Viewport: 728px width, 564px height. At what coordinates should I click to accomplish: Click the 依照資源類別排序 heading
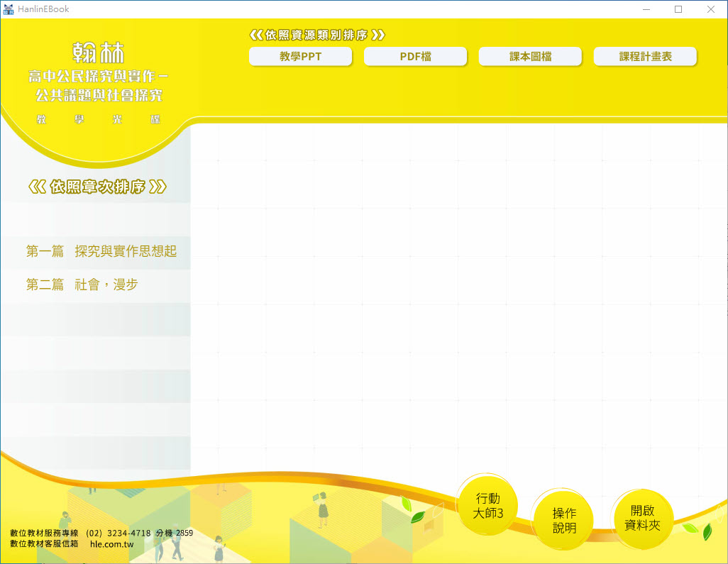click(317, 35)
